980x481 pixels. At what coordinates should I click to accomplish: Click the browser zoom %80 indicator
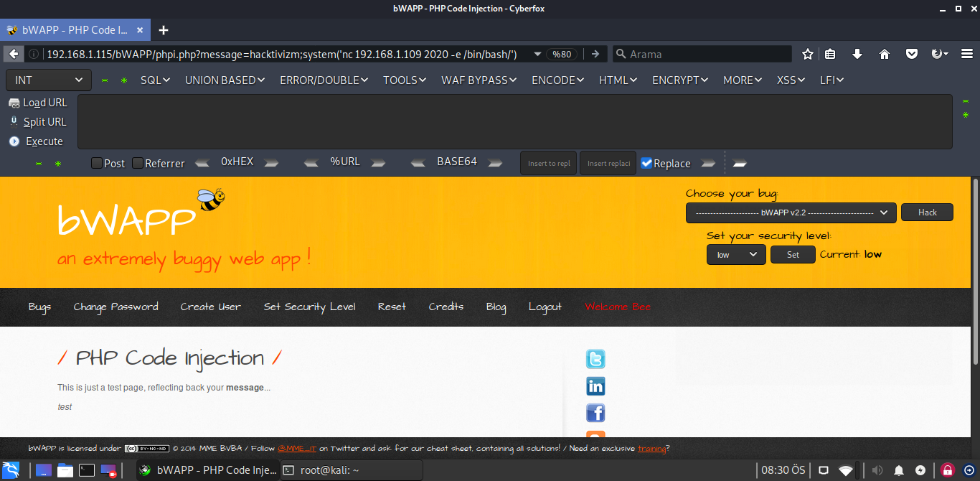tap(562, 55)
